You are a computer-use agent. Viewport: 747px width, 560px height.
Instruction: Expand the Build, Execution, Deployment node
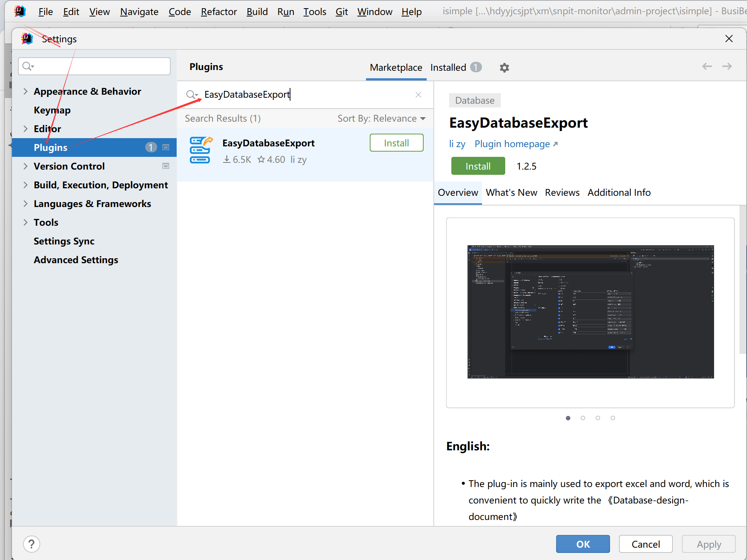[x=25, y=185]
